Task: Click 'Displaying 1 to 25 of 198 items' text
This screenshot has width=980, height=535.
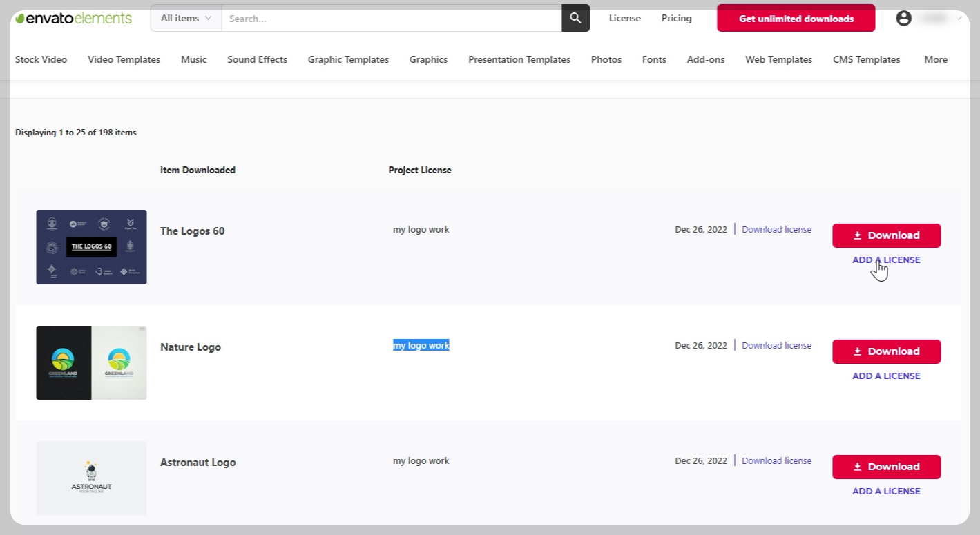Action: tap(76, 133)
